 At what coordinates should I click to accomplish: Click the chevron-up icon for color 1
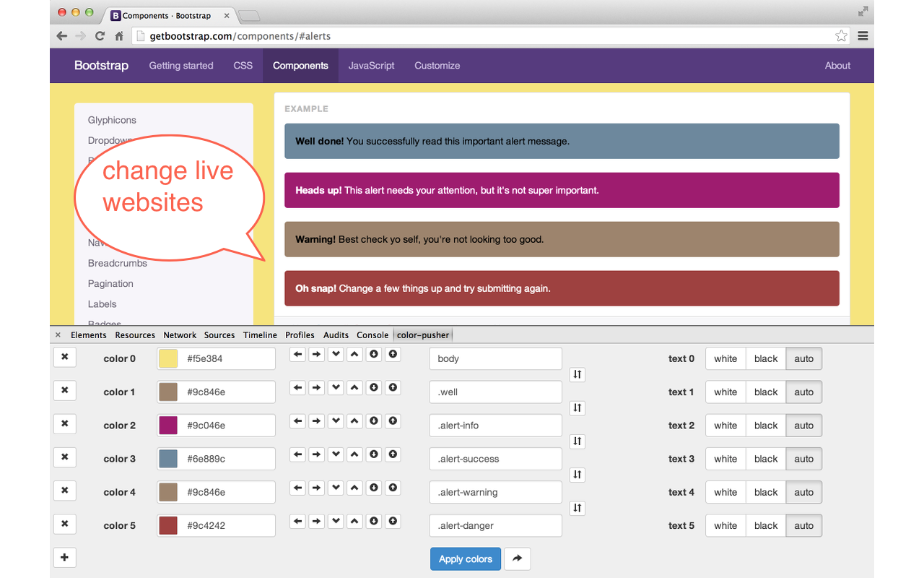(x=354, y=387)
